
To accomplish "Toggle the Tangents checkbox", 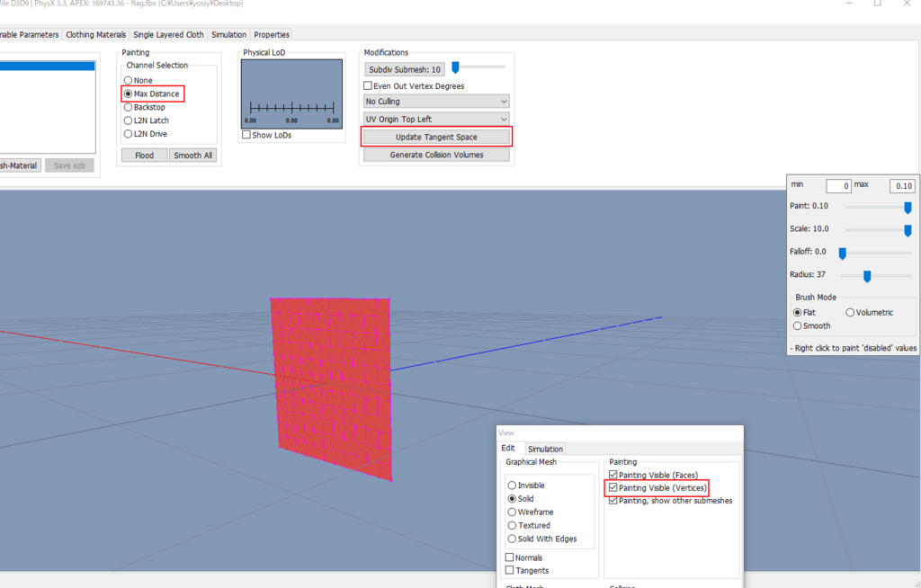I will [x=510, y=570].
